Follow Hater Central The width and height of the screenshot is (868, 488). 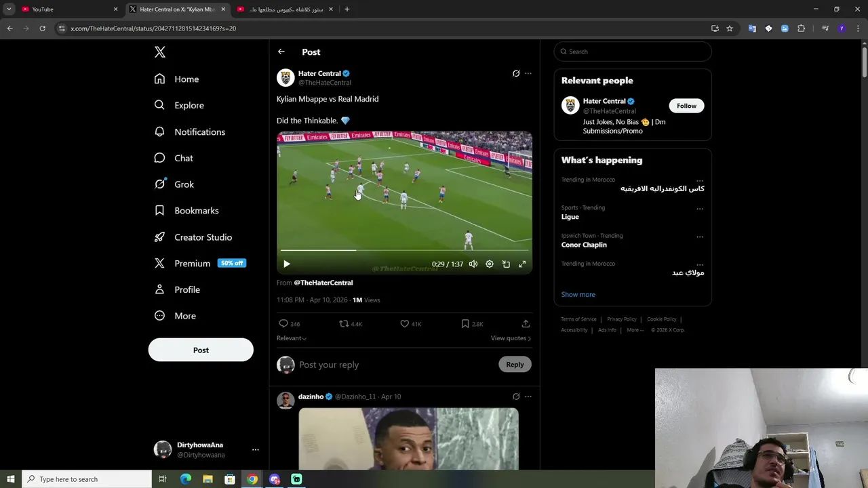(686, 106)
